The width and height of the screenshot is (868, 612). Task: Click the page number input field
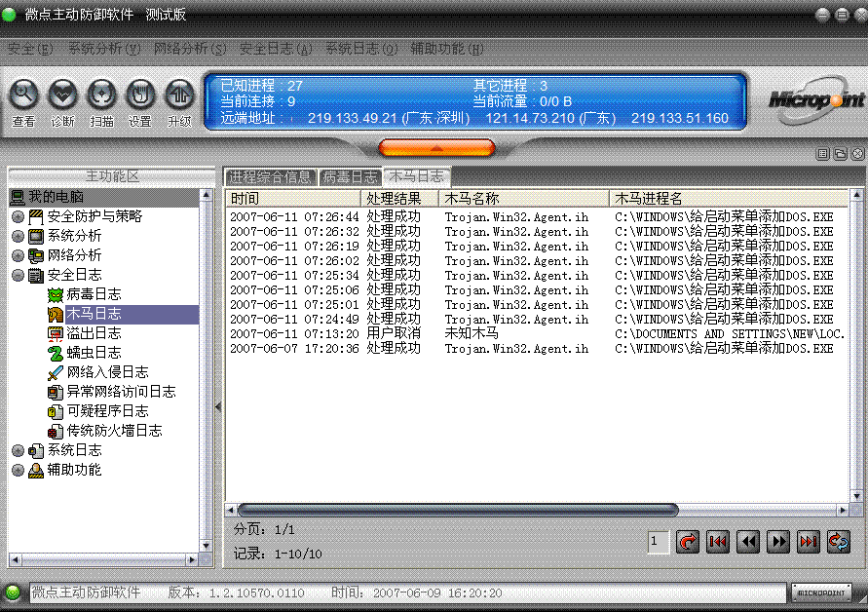[x=659, y=541]
